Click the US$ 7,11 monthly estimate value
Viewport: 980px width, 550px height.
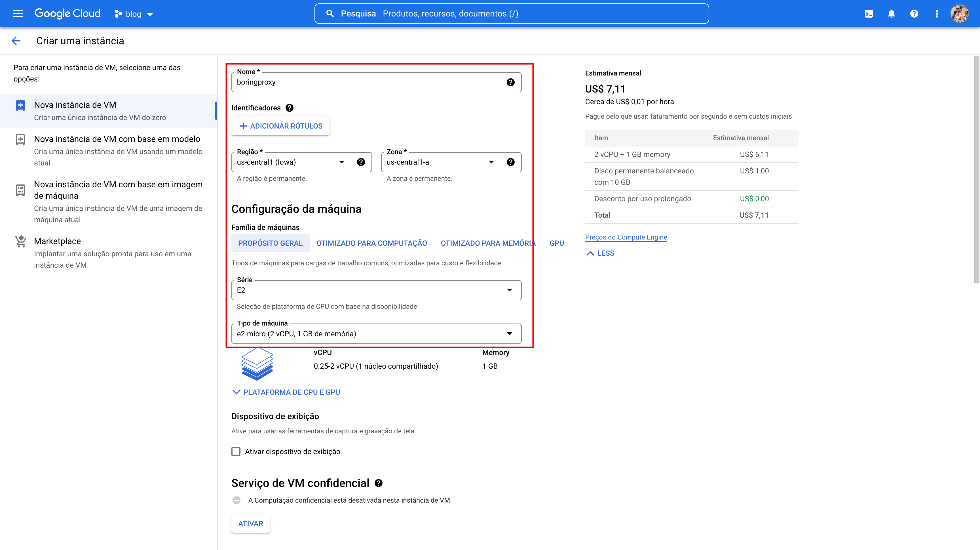point(605,89)
